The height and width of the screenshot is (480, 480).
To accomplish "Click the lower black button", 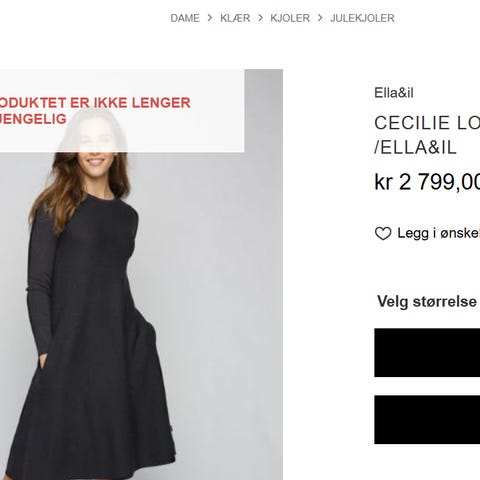I will pyautogui.click(x=427, y=420).
